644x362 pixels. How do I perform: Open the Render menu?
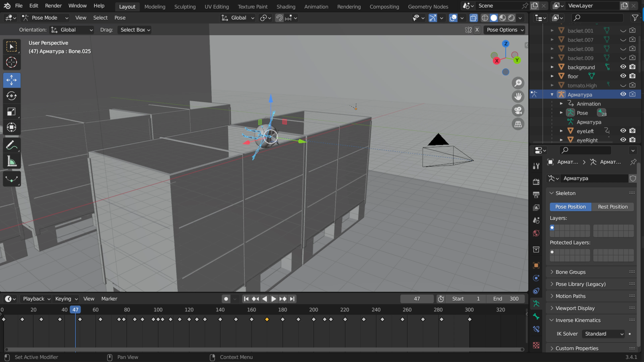[53, 6]
